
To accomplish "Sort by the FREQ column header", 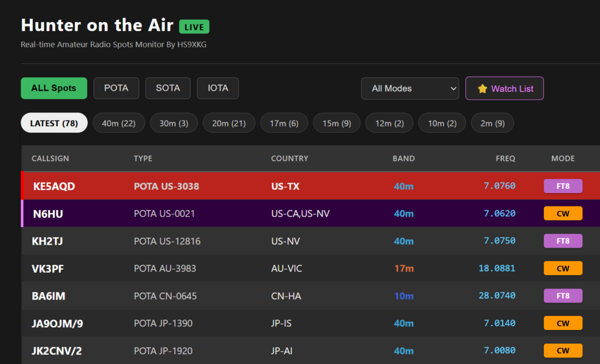I will (505, 159).
